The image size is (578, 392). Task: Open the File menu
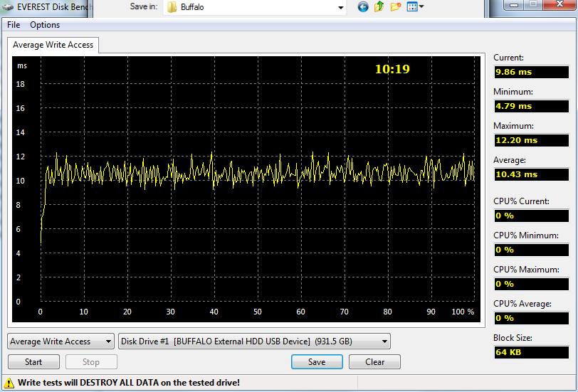pyautogui.click(x=14, y=25)
